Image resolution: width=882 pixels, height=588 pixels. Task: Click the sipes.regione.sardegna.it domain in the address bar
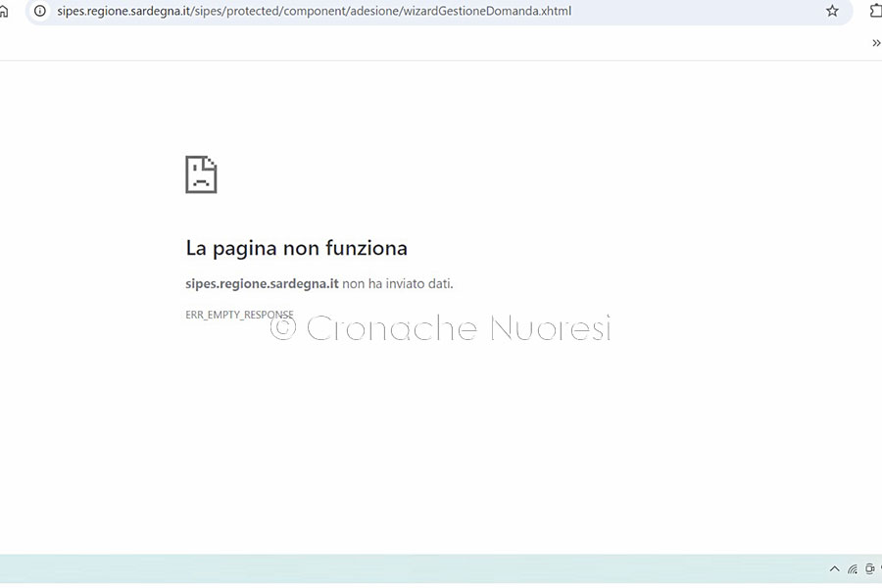click(123, 12)
